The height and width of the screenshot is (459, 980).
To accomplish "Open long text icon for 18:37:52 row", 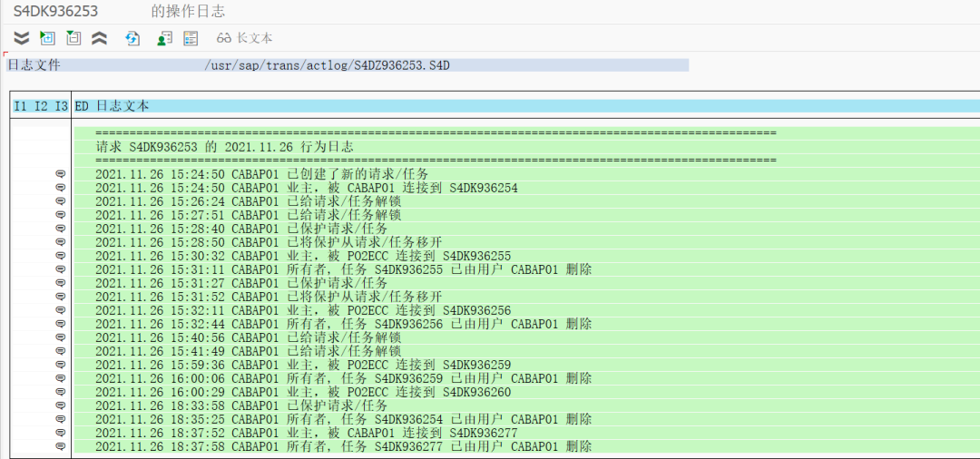I will [x=61, y=433].
